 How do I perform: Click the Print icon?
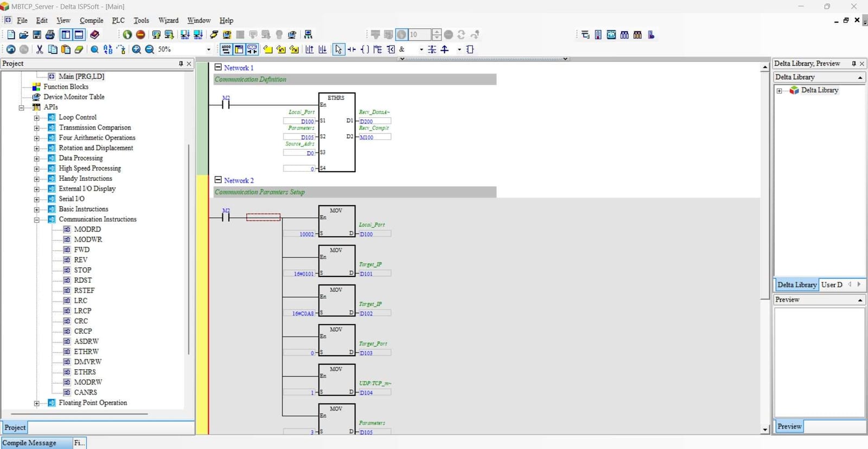50,35
